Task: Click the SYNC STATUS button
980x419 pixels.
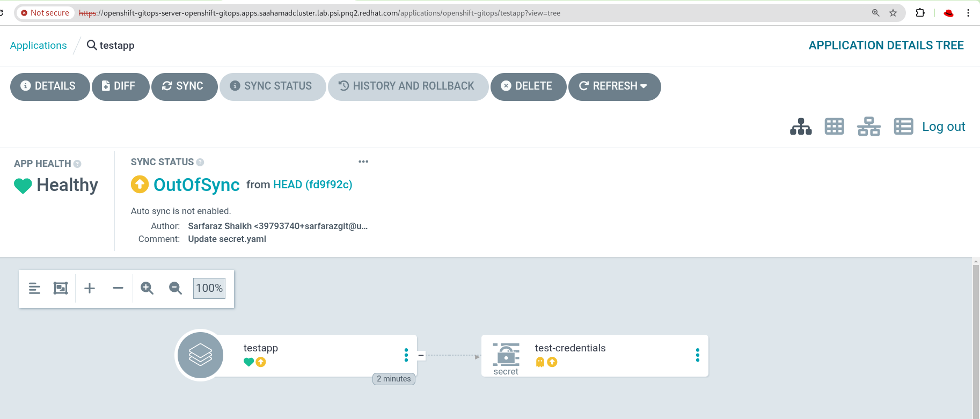Action: pos(273,86)
